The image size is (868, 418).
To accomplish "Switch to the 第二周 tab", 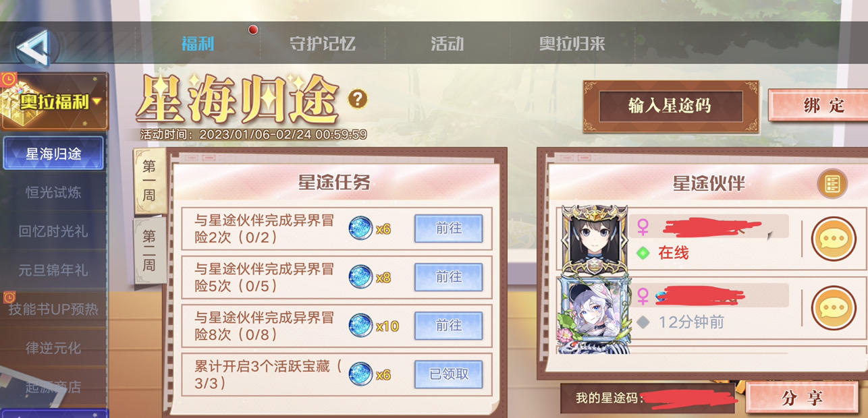I will [x=149, y=250].
